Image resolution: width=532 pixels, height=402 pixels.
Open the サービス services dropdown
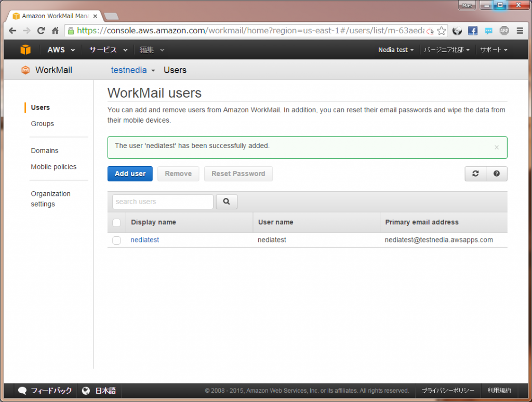coord(108,49)
